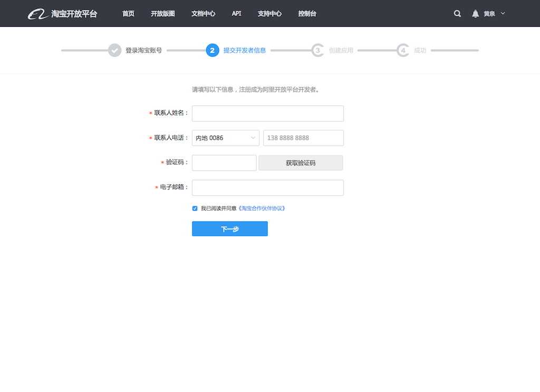Open the 首页 menu item
This screenshot has height=392, width=540.
click(x=128, y=14)
